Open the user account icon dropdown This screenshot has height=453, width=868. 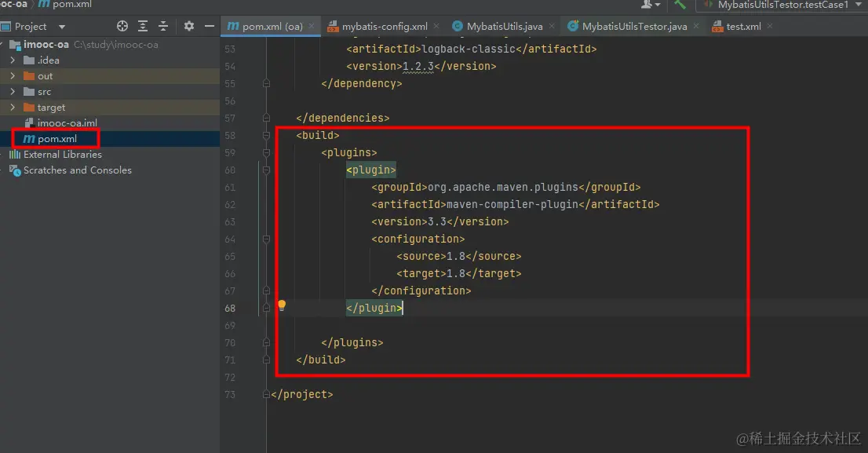(650, 5)
